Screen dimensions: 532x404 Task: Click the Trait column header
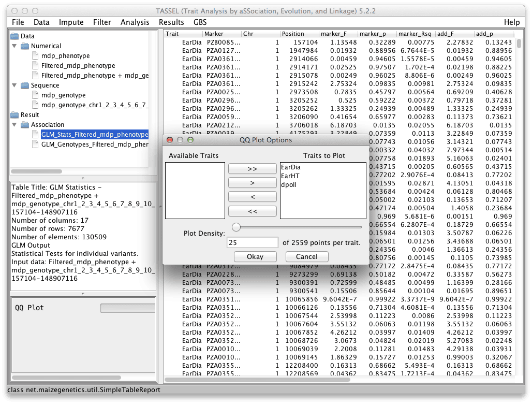point(183,34)
